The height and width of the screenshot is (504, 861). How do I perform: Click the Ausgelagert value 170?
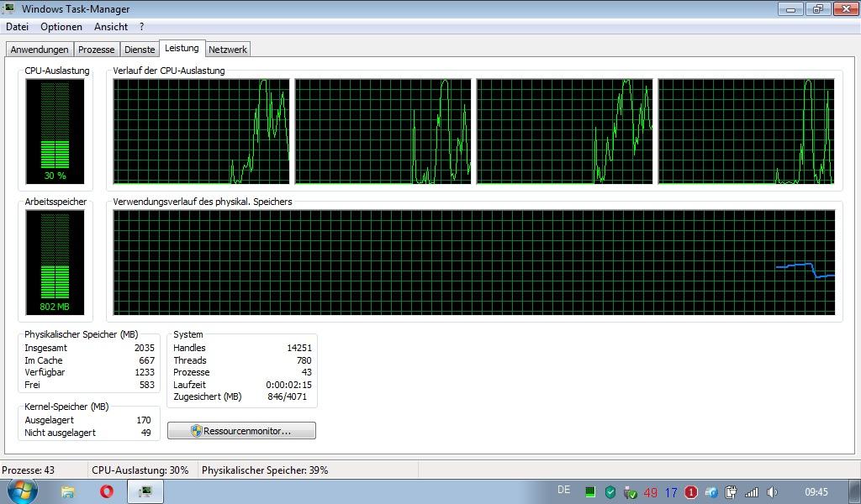point(143,420)
